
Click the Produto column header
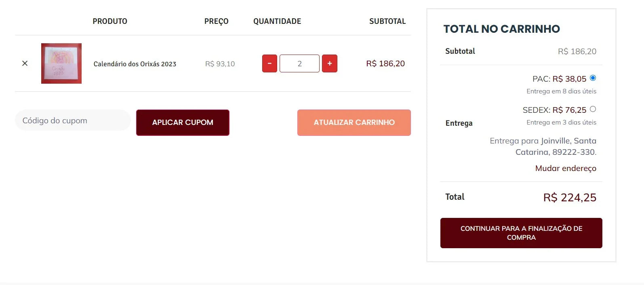point(110,21)
